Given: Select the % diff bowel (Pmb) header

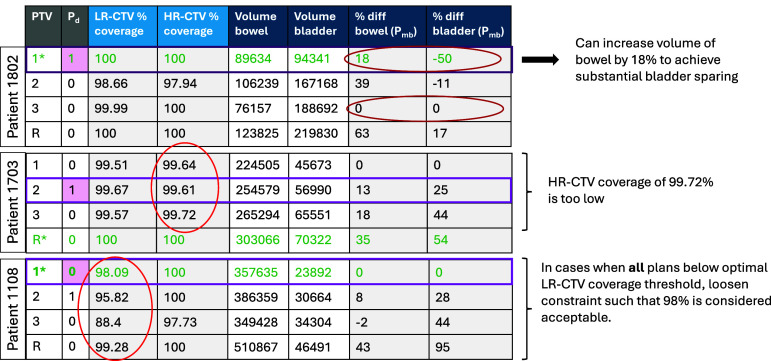Looking at the screenshot, I should (x=387, y=26).
